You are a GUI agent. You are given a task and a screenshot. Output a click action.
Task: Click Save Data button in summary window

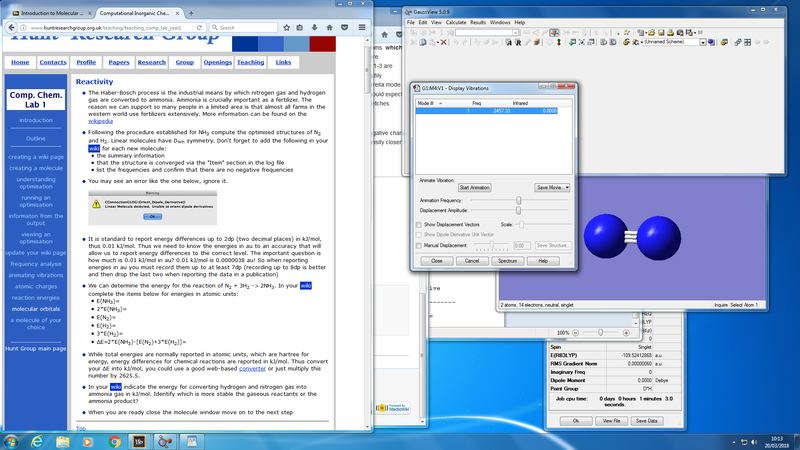coord(646,421)
